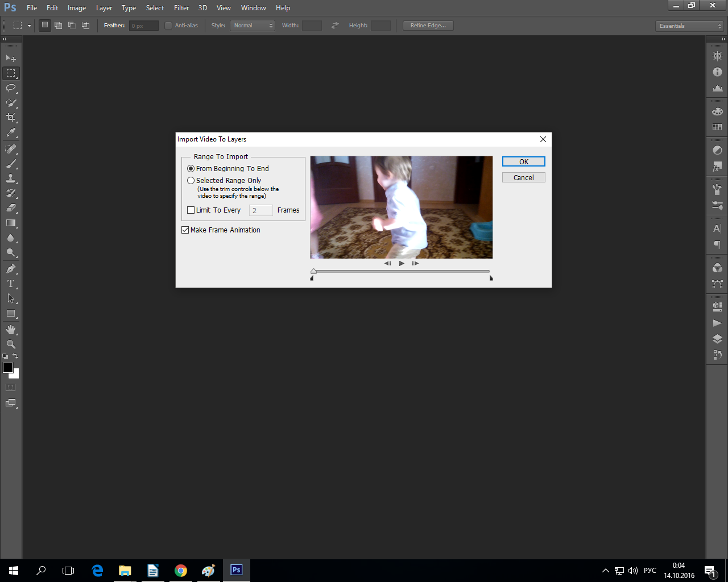Open the Style dropdown set to Normal
Screen dimensions: 728x582
pyautogui.click(x=253, y=26)
